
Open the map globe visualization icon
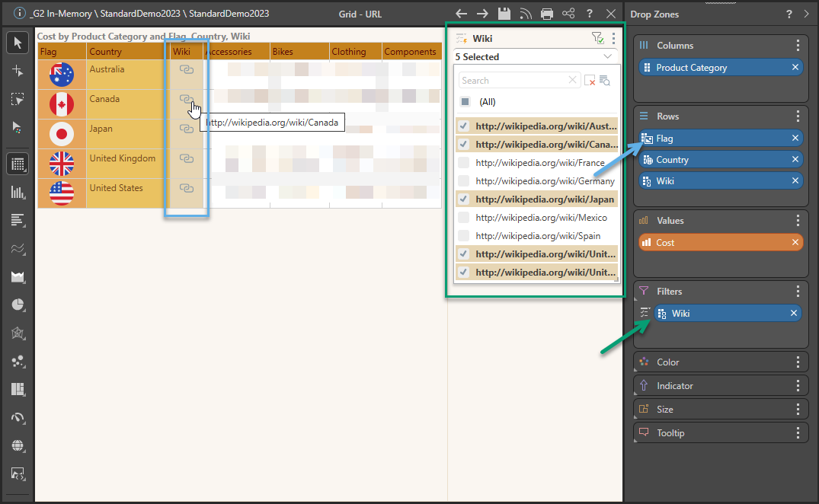pos(18,445)
